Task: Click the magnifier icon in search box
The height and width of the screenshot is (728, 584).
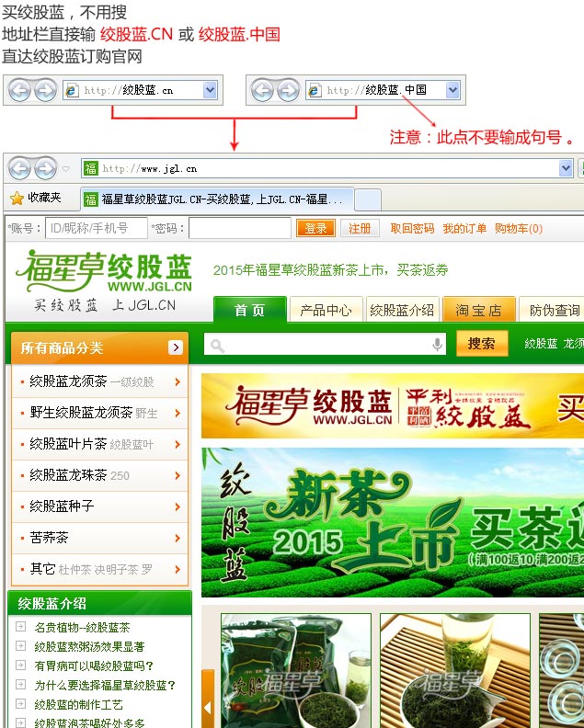Action: point(217,346)
